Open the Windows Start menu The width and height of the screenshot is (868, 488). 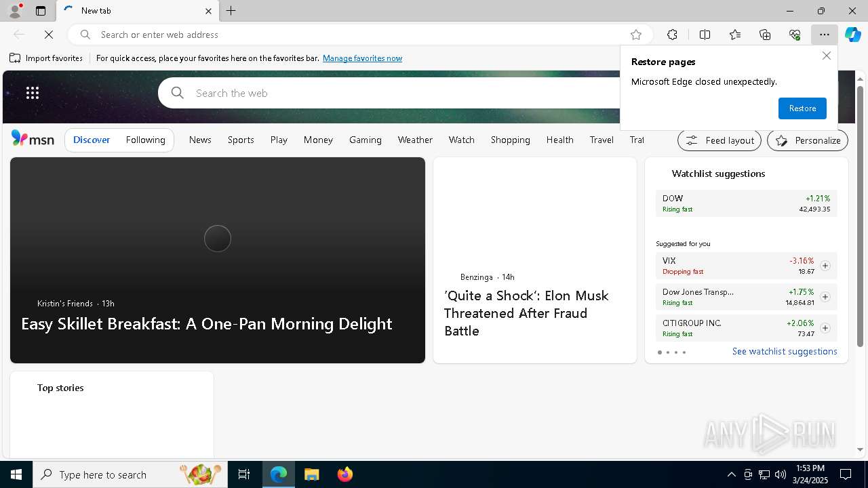point(16,474)
